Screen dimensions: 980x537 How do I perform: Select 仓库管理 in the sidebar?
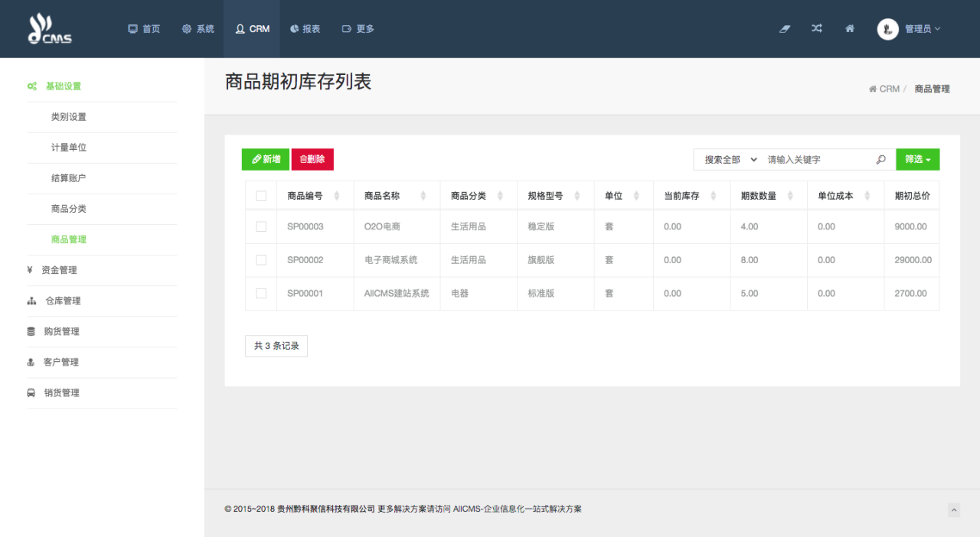[63, 301]
